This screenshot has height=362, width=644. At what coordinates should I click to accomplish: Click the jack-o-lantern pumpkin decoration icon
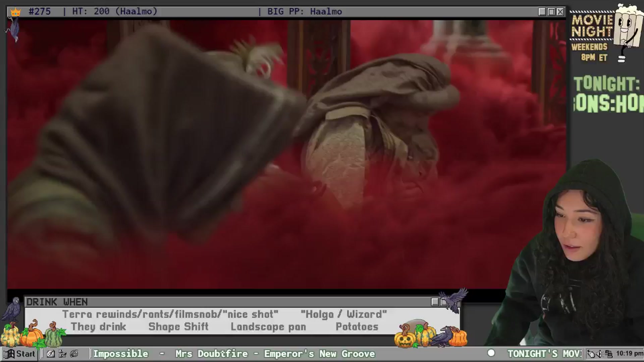(405, 337)
